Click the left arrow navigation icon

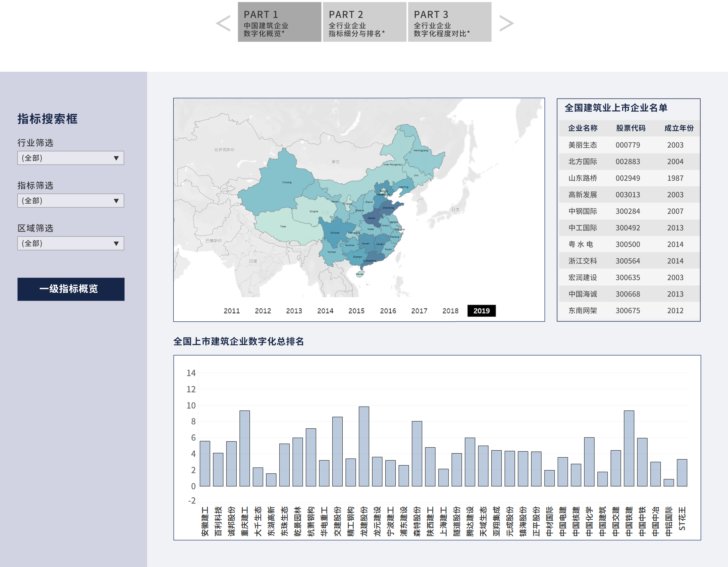click(x=223, y=23)
